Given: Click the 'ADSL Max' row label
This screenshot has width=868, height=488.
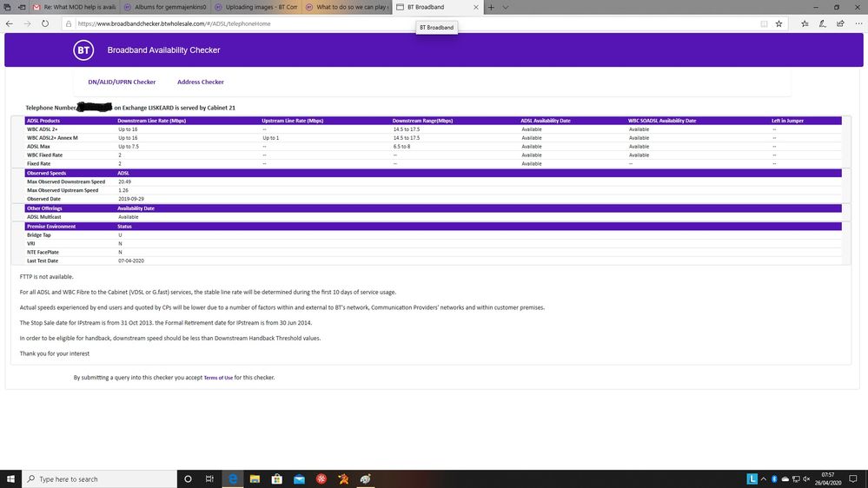Looking at the screenshot, I should pos(38,147).
